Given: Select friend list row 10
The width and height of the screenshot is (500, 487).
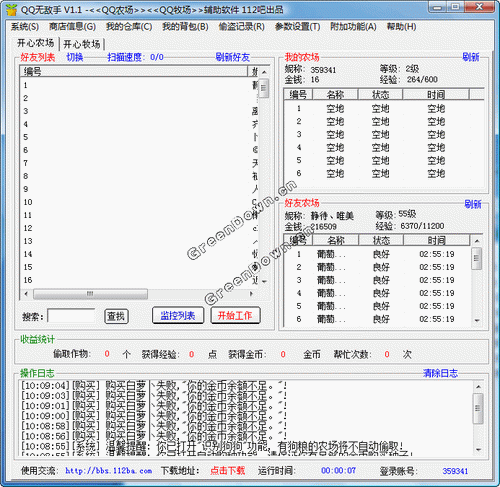Looking at the screenshot, I should (139, 202).
